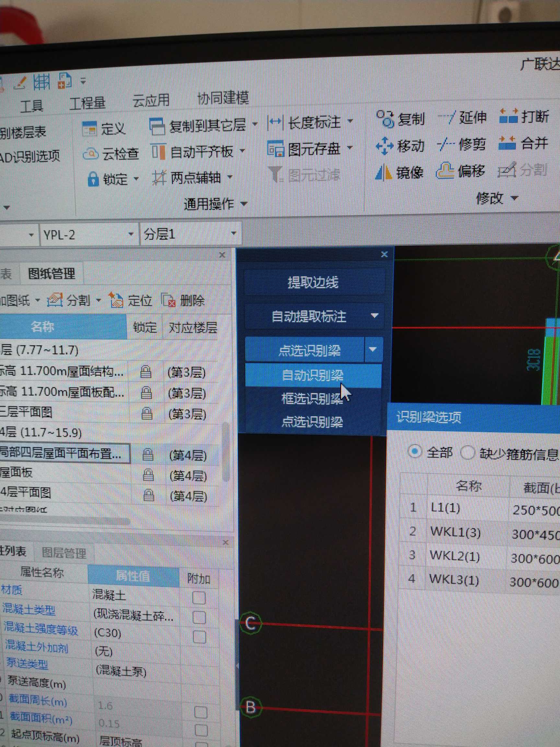Select the 打断 break tool
Image resolution: width=560 pixels, height=747 pixels.
point(524,116)
